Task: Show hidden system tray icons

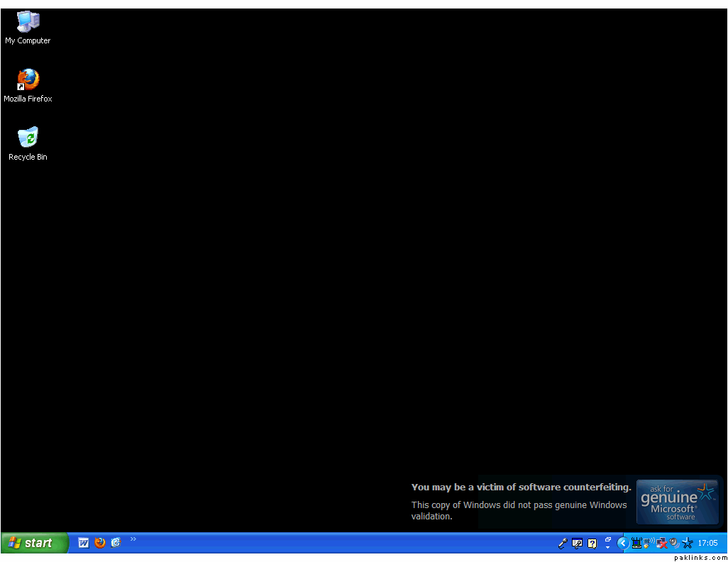Action: (x=623, y=543)
